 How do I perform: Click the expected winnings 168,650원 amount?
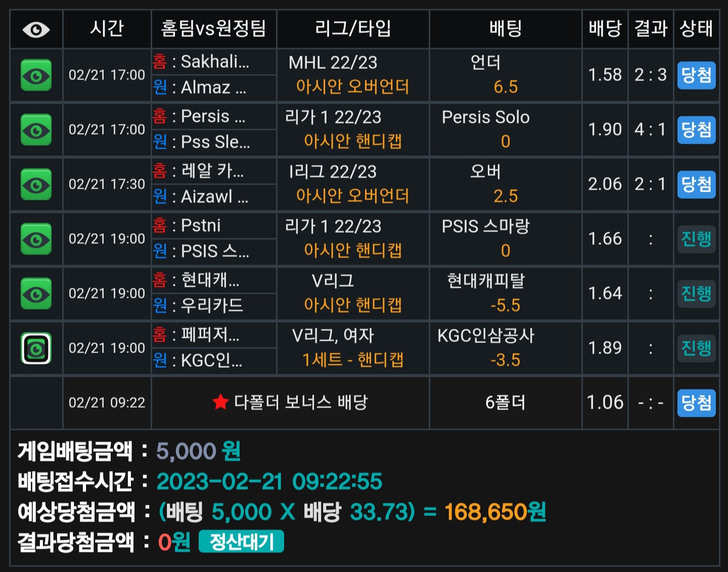[x=495, y=512]
